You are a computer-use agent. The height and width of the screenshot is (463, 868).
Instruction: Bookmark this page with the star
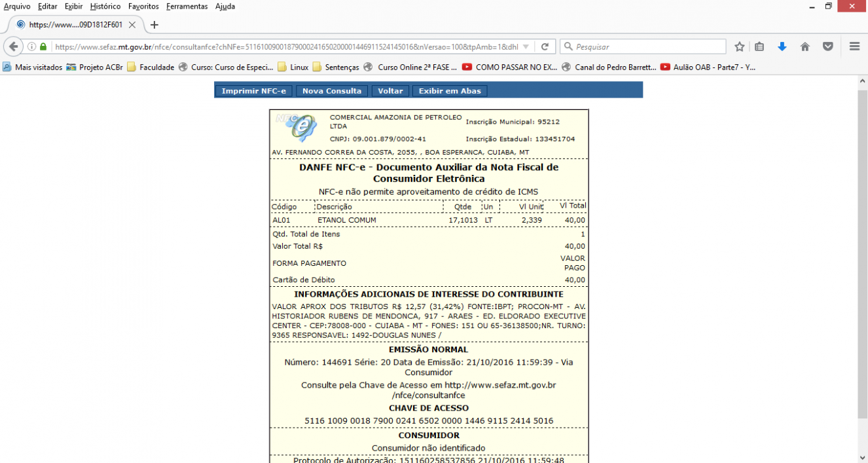[740, 46]
